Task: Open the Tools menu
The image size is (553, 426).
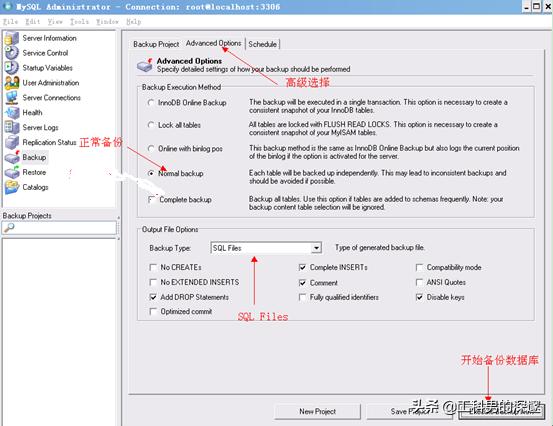Action: tap(79, 22)
